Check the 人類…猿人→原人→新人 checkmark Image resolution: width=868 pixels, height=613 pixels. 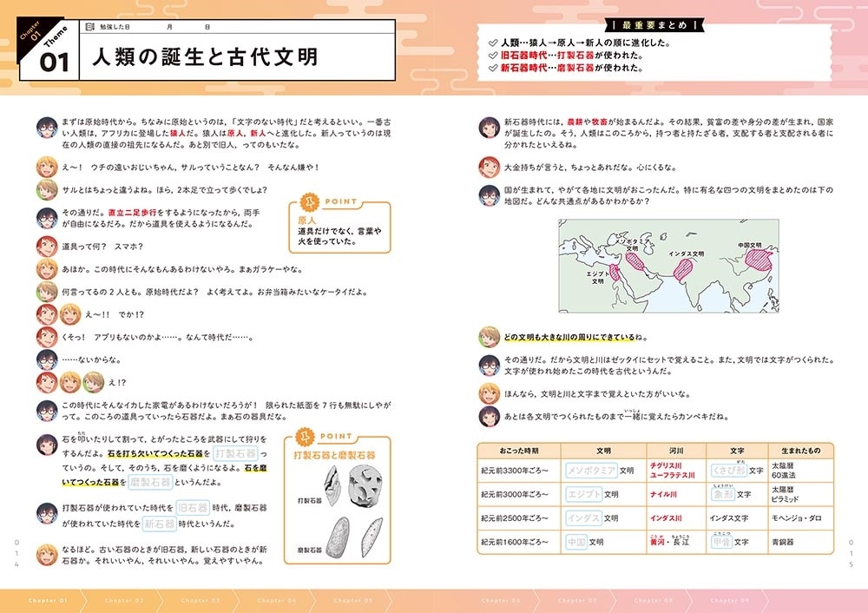493,42
